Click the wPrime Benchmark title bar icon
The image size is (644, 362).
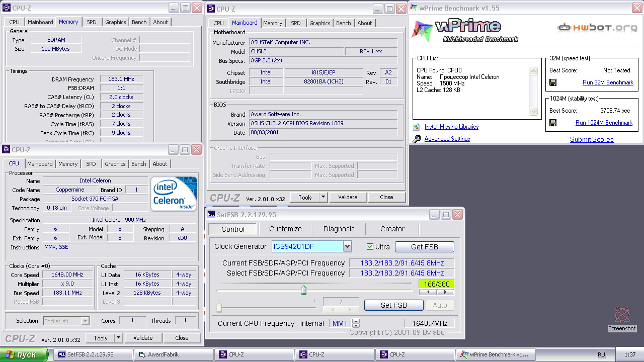point(414,8)
